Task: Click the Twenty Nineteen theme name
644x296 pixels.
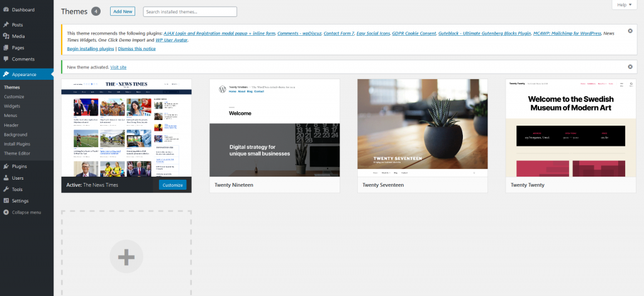Action: coord(234,185)
